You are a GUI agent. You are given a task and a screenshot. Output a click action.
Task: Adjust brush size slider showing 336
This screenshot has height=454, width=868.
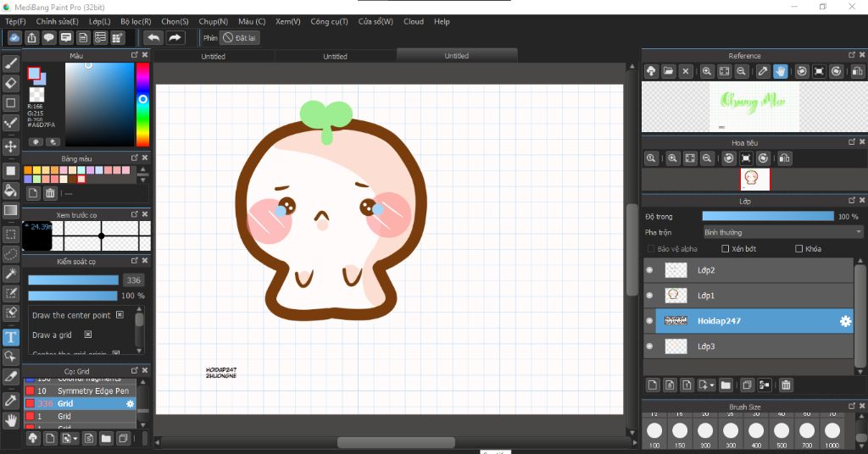pyautogui.click(x=73, y=280)
